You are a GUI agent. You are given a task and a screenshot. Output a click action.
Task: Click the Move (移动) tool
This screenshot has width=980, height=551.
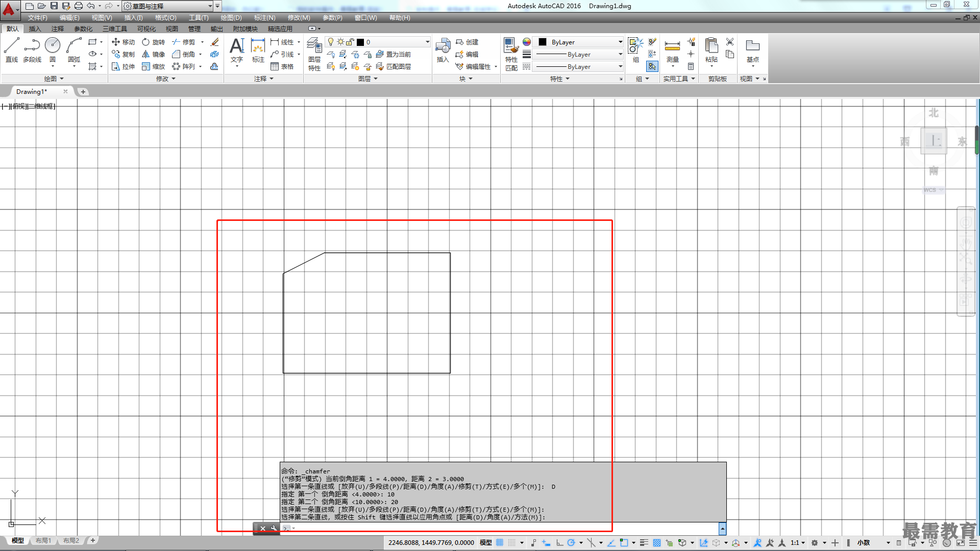point(123,42)
